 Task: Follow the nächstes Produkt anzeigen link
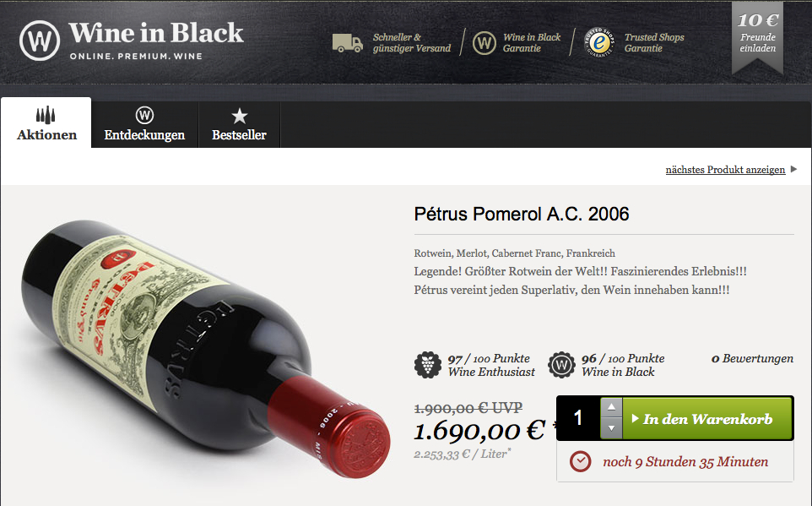725,170
